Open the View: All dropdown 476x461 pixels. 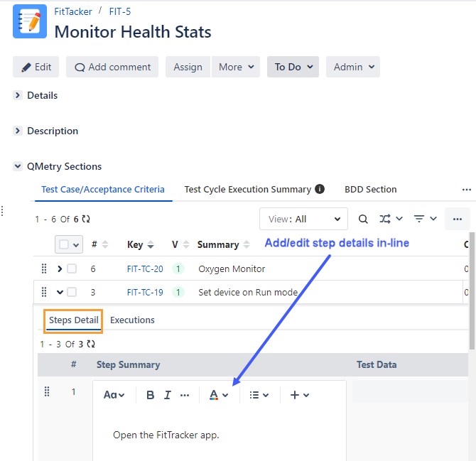pos(303,219)
